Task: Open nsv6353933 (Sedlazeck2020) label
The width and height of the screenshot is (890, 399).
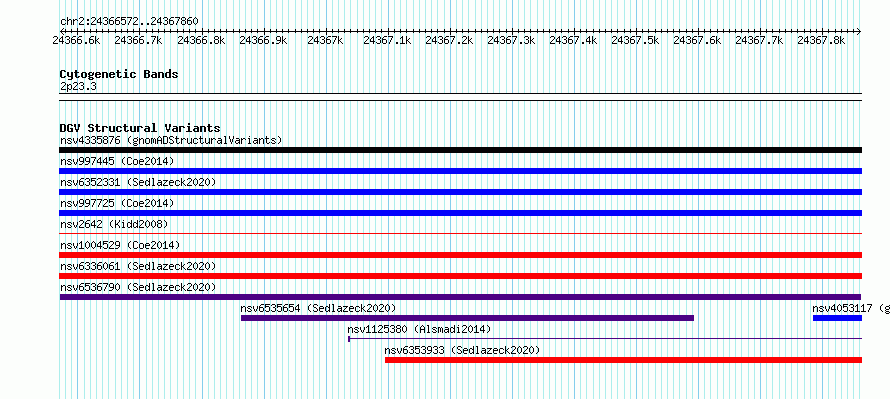Action: pyautogui.click(x=462, y=350)
